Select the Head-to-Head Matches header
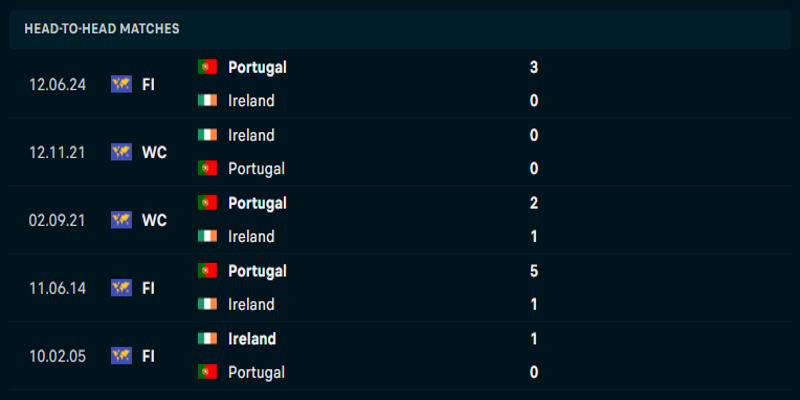 [x=102, y=29]
